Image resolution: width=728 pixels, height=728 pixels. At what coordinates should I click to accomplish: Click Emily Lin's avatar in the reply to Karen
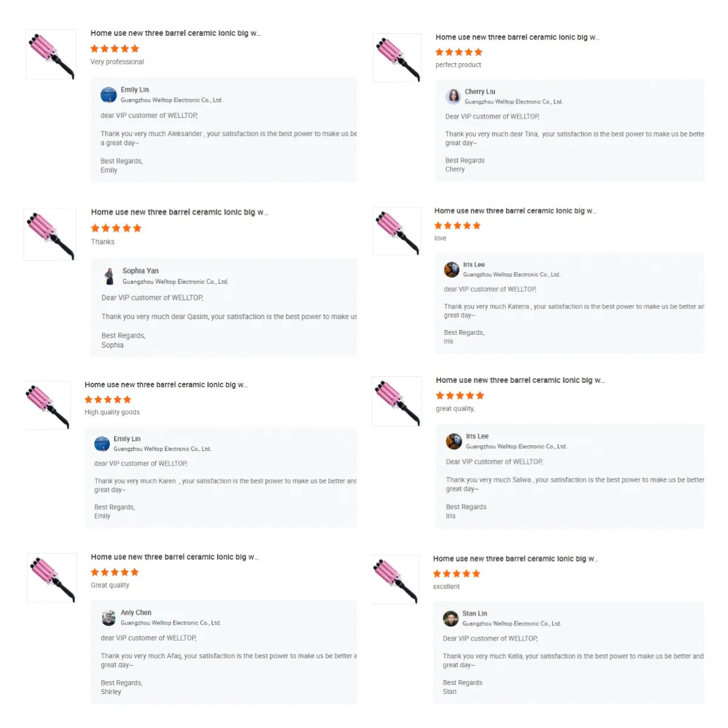102,443
